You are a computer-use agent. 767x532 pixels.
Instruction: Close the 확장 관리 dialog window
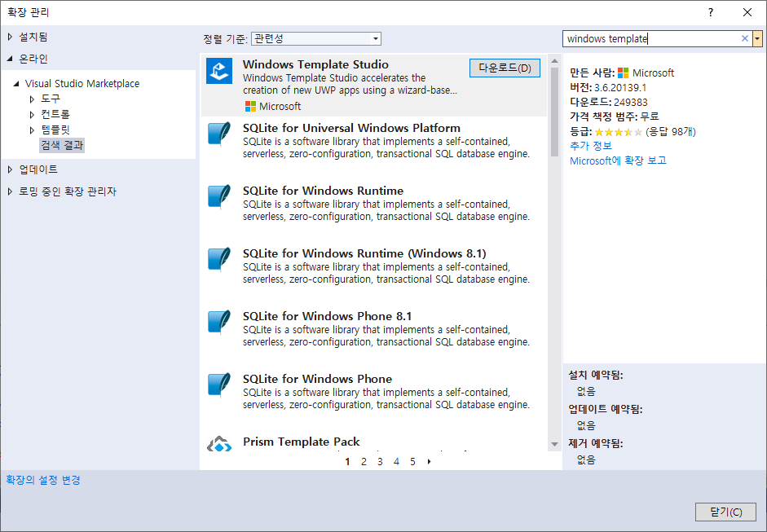[747, 12]
